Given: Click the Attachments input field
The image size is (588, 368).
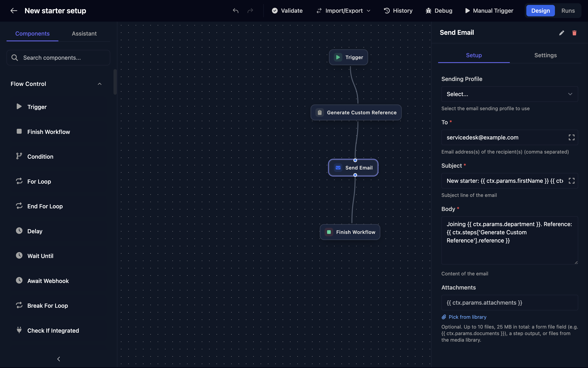Looking at the screenshot, I should coord(510,303).
